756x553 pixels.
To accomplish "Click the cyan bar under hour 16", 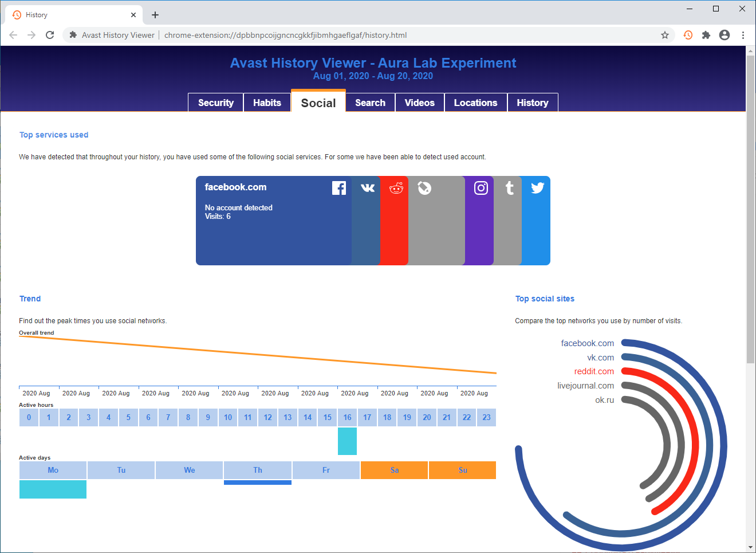I will [x=347, y=441].
